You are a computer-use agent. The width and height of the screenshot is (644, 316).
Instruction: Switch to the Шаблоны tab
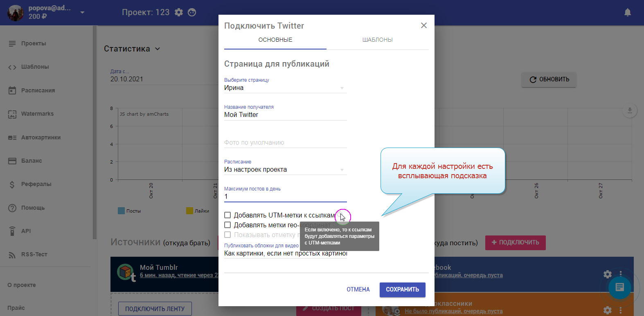point(377,40)
